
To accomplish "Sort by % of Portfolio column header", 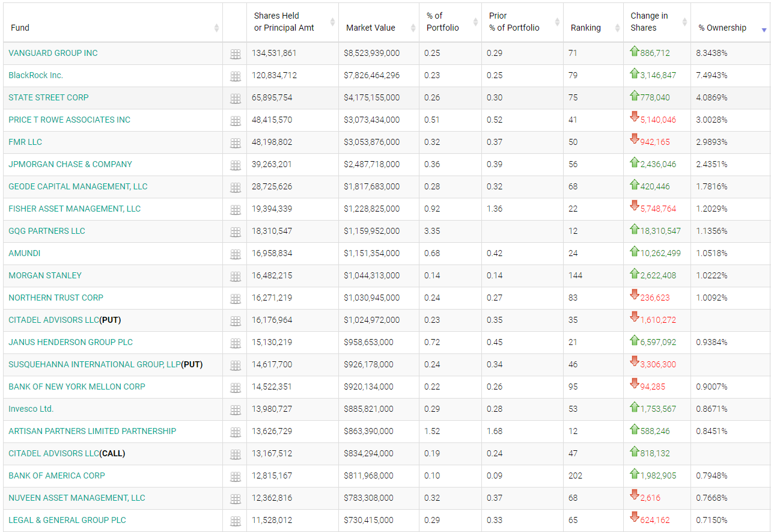I will (450, 22).
